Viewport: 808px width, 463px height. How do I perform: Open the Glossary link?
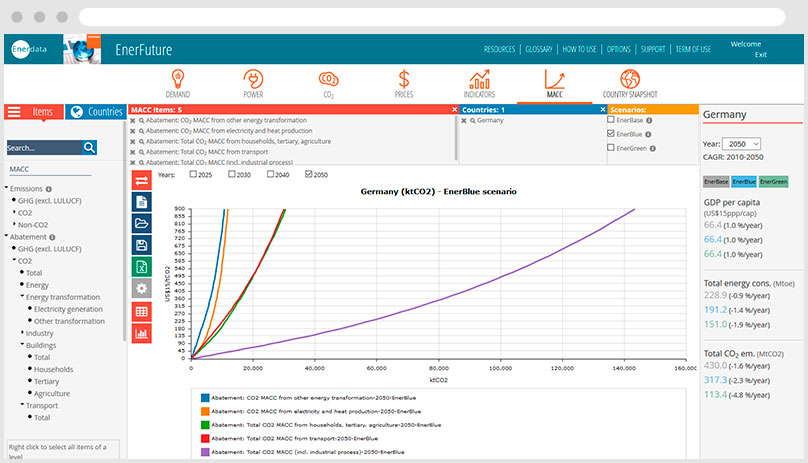(539, 49)
